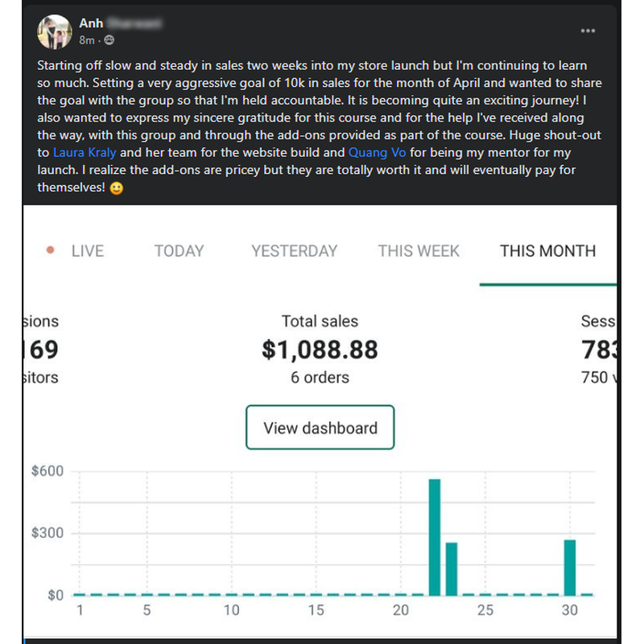The height and width of the screenshot is (644, 644).
Task: Click the Total sales amount $1,088.88
Action: point(320,350)
